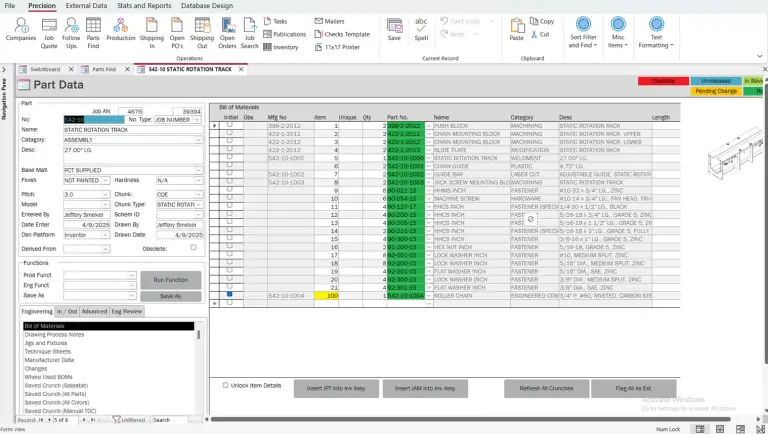Check Initial box for SLIDE PLATE row
Viewport: 768px width, 434px height.
tap(229, 149)
